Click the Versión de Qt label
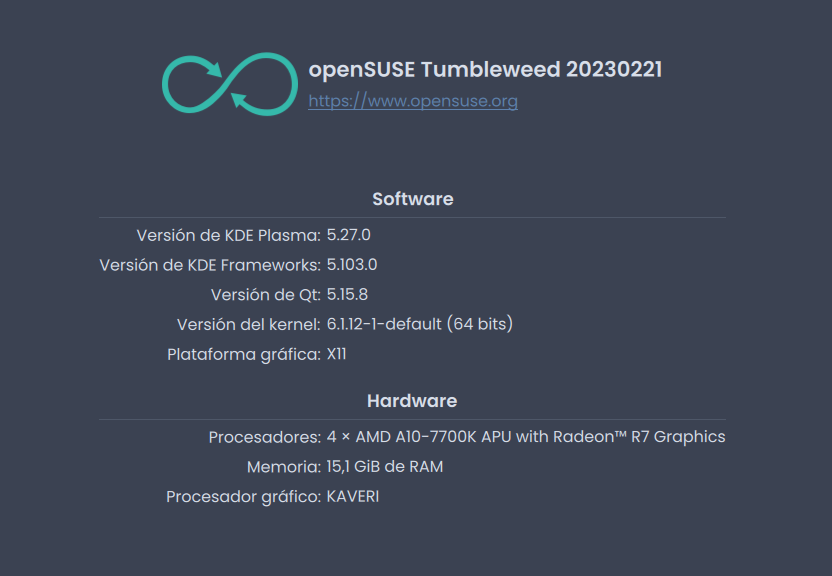Viewport: 832px width, 576px height. (x=266, y=295)
